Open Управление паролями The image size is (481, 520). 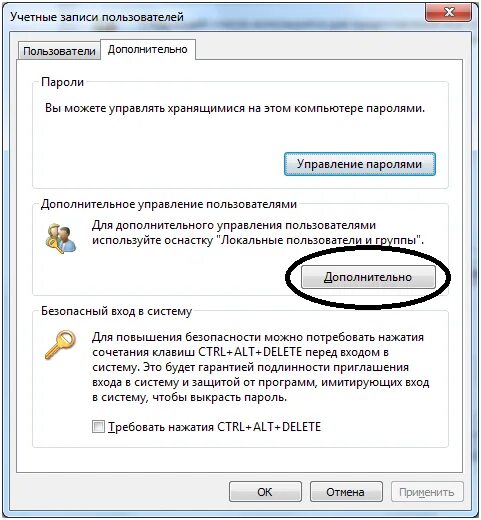pos(360,164)
